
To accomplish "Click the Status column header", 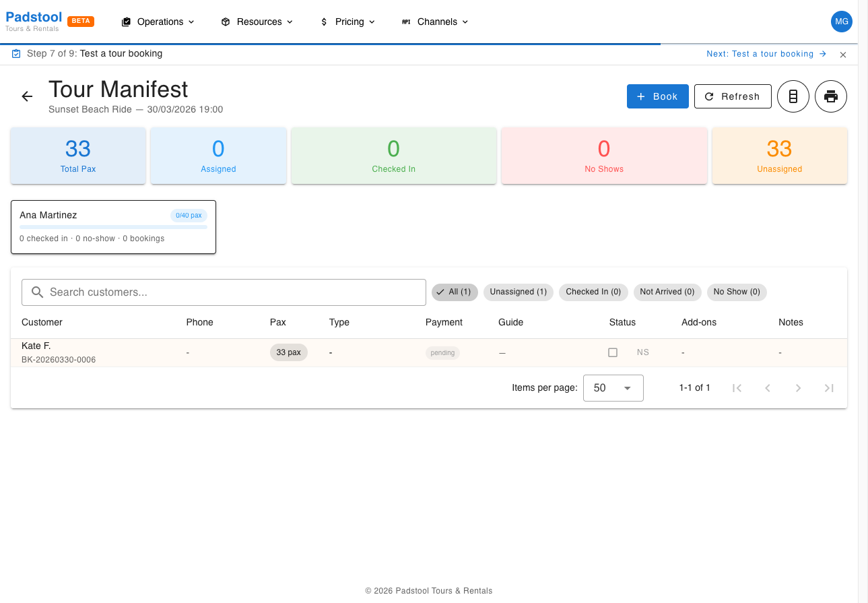I will tap(622, 322).
